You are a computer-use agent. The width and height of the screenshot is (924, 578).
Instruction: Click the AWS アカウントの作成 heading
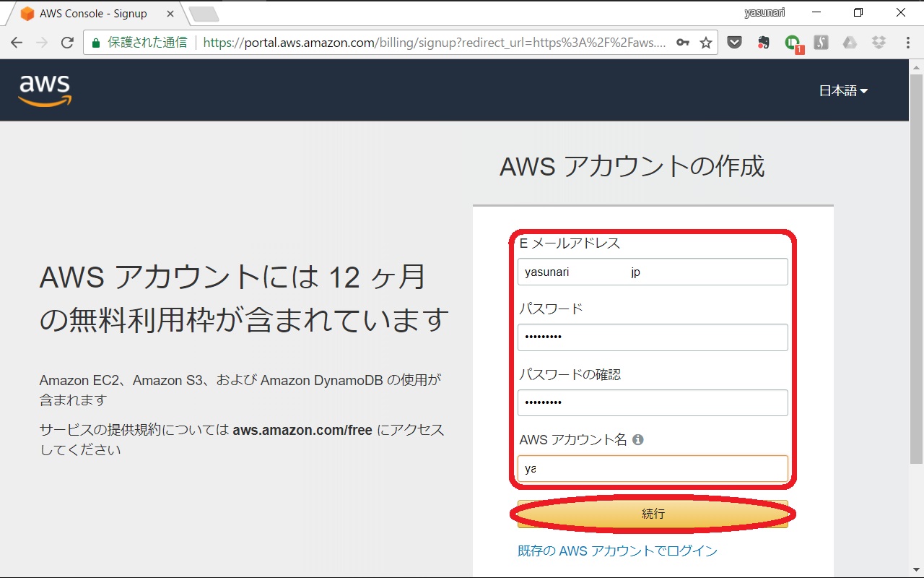(x=632, y=166)
